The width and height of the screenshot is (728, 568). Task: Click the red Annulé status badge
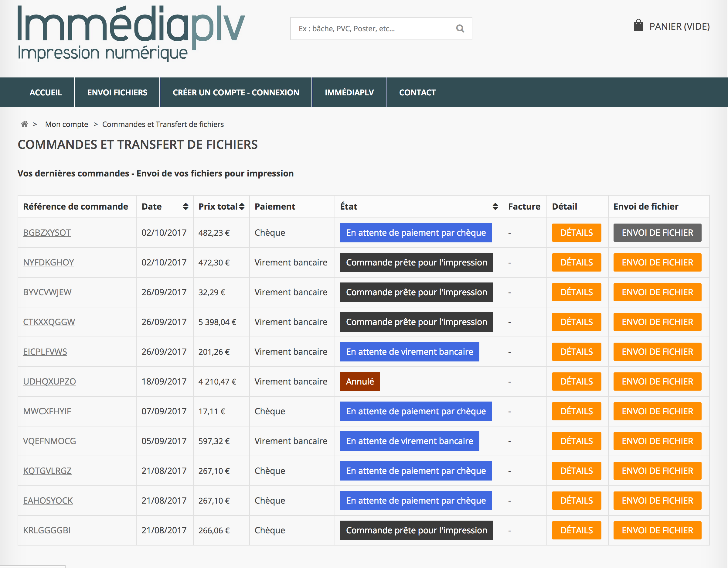360,381
